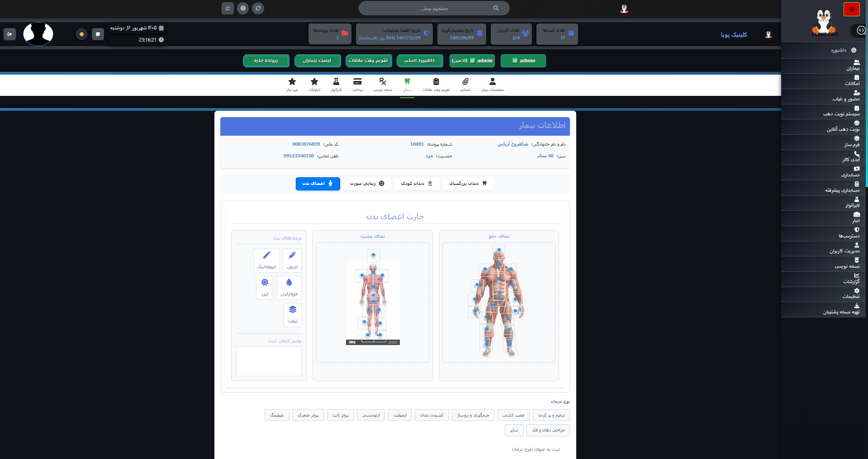Select the Injection (تزریق) syringe treatment

tap(292, 260)
